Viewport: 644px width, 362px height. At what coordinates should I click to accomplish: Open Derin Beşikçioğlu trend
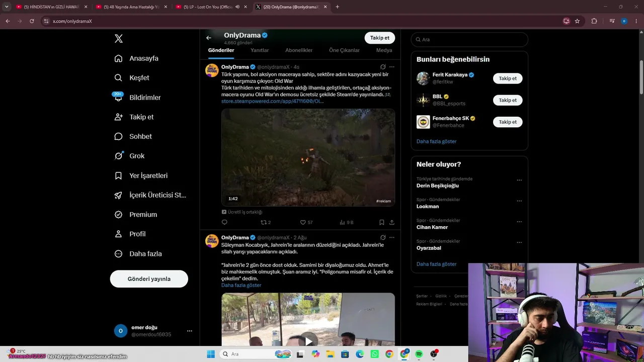point(437,186)
